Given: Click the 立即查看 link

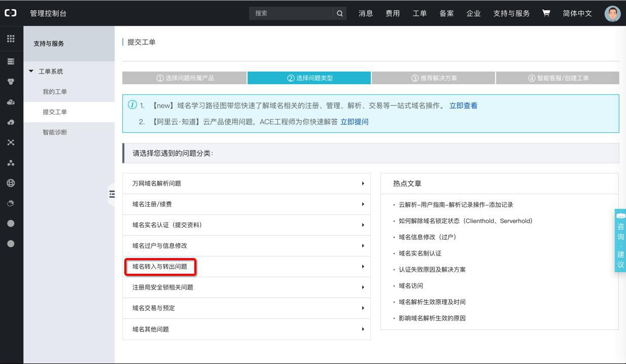Looking at the screenshot, I should 463,106.
